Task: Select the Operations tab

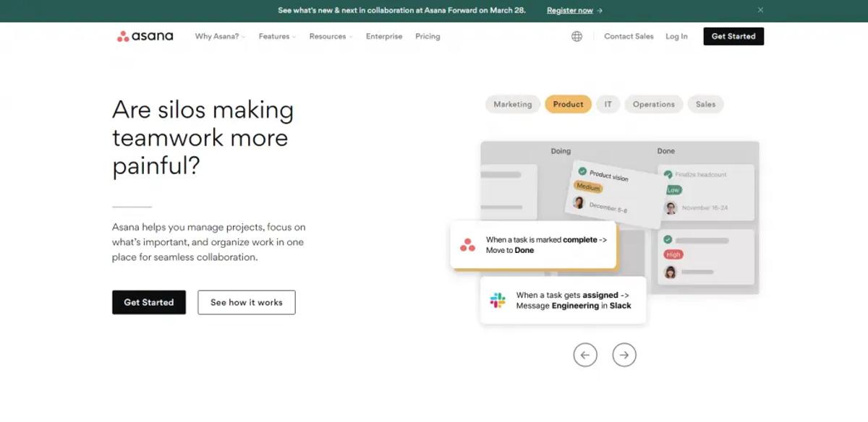Action: click(x=653, y=104)
